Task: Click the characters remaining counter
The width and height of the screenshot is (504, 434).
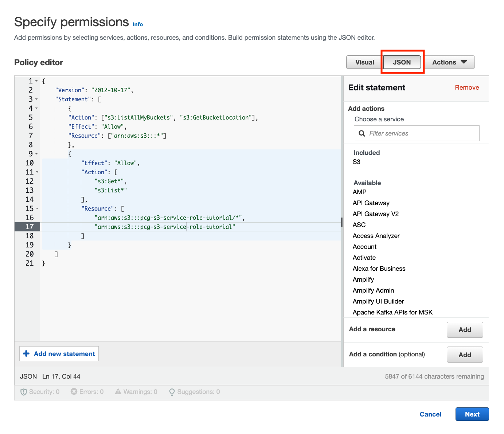Action: tap(434, 376)
